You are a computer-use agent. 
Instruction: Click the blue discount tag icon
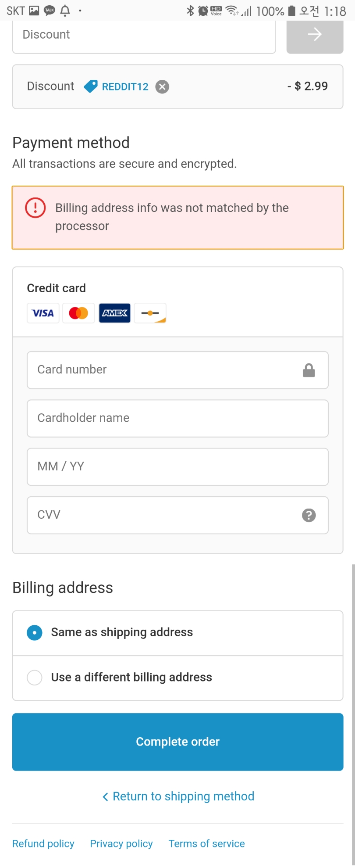(x=91, y=86)
